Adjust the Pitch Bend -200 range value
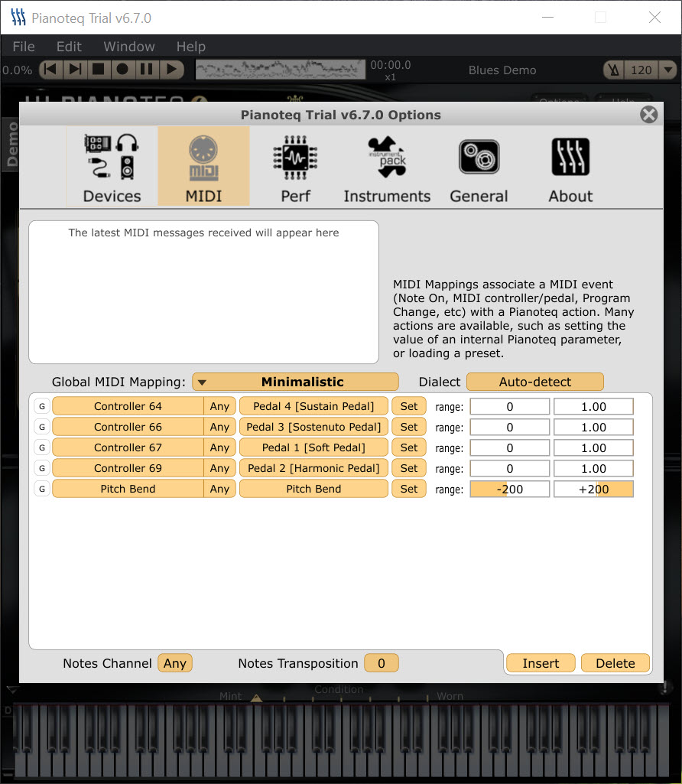This screenshot has width=682, height=784. point(510,489)
